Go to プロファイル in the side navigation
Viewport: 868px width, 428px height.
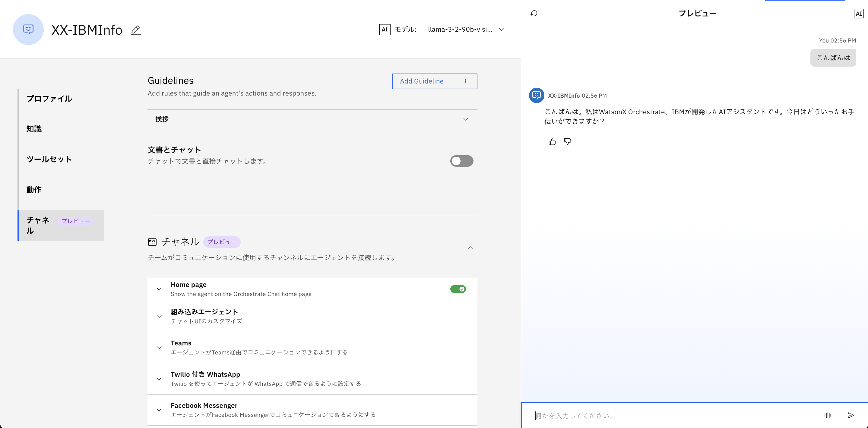[x=49, y=99]
